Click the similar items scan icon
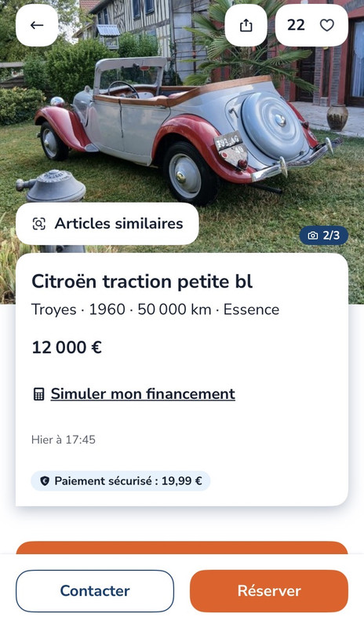The height and width of the screenshot is (628, 364). (x=39, y=224)
